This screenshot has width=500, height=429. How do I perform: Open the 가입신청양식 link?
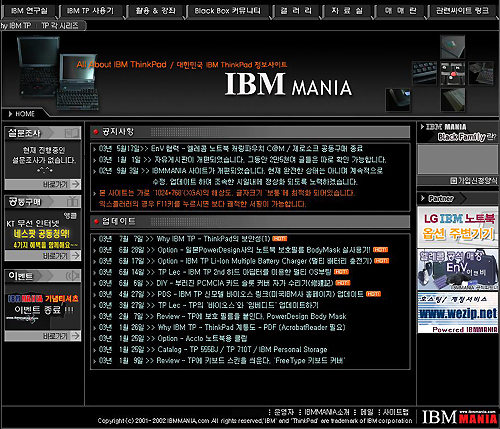tap(474, 181)
